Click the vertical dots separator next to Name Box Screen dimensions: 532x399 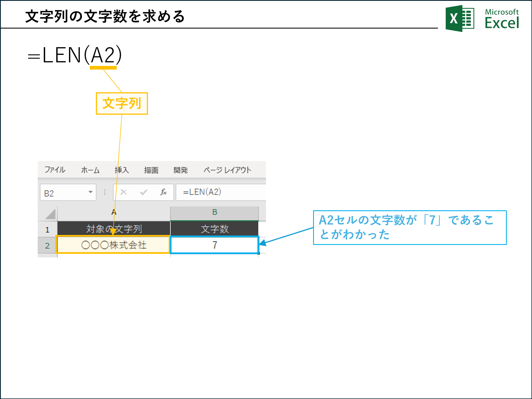[105, 192]
